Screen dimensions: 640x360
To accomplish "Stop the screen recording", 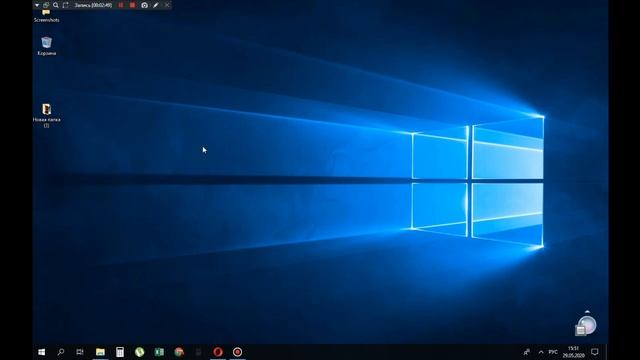I will coord(132,5).
